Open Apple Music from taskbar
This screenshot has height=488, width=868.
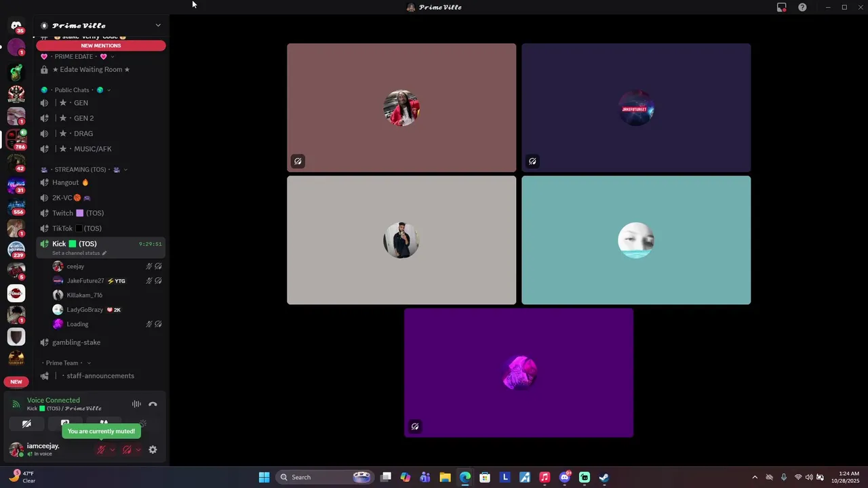coord(545,477)
